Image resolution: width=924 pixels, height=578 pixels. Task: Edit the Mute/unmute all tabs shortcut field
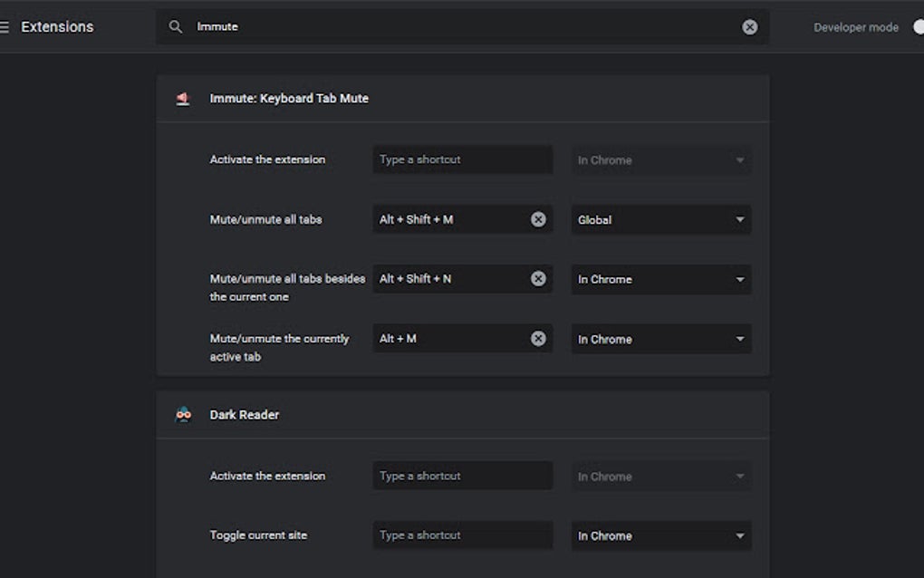pos(448,219)
